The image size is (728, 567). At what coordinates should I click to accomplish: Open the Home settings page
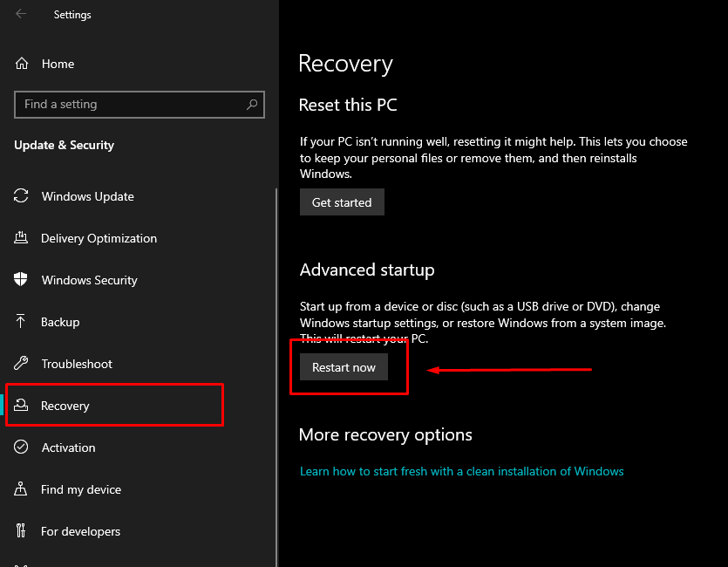[58, 64]
